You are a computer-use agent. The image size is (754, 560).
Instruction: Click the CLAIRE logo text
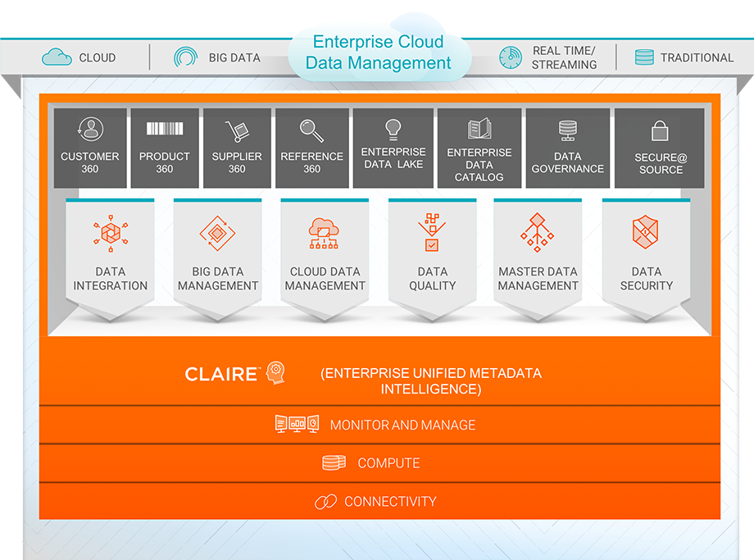click(221, 374)
